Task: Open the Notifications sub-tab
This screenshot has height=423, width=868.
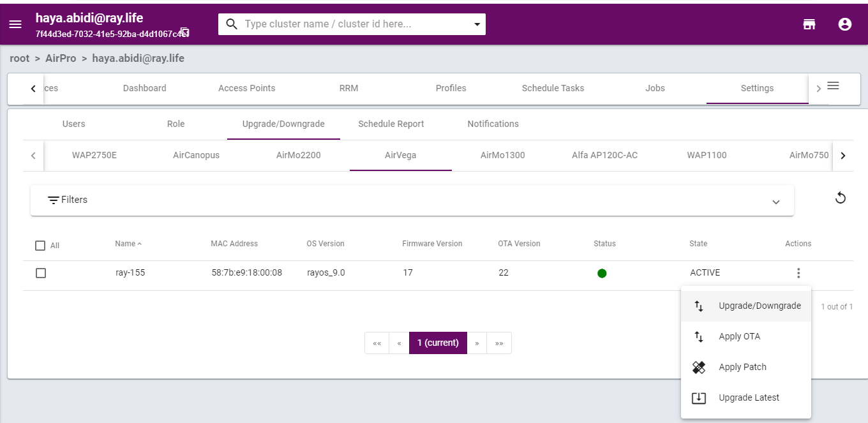Action: (x=493, y=124)
